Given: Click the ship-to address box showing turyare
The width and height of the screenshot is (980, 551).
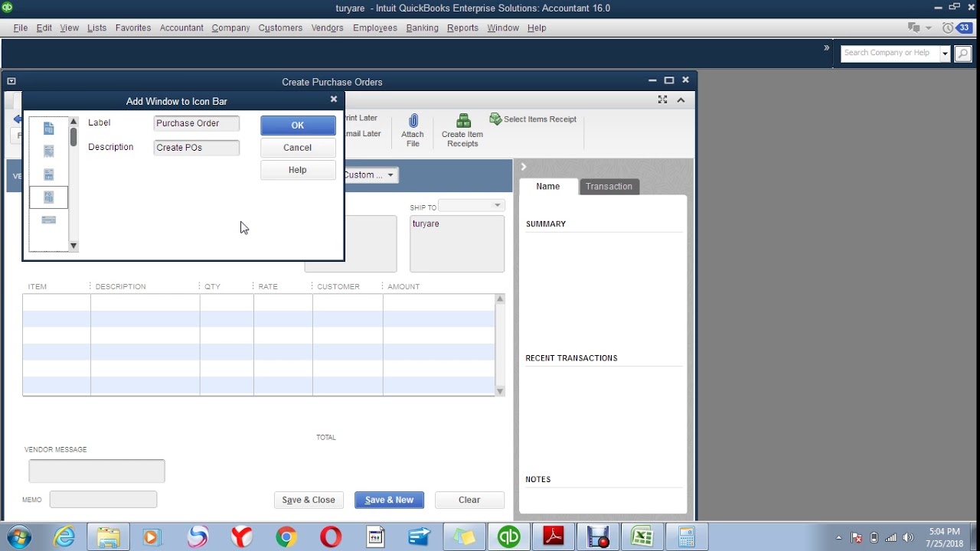Looking at the screenshot, I should 457,243.
